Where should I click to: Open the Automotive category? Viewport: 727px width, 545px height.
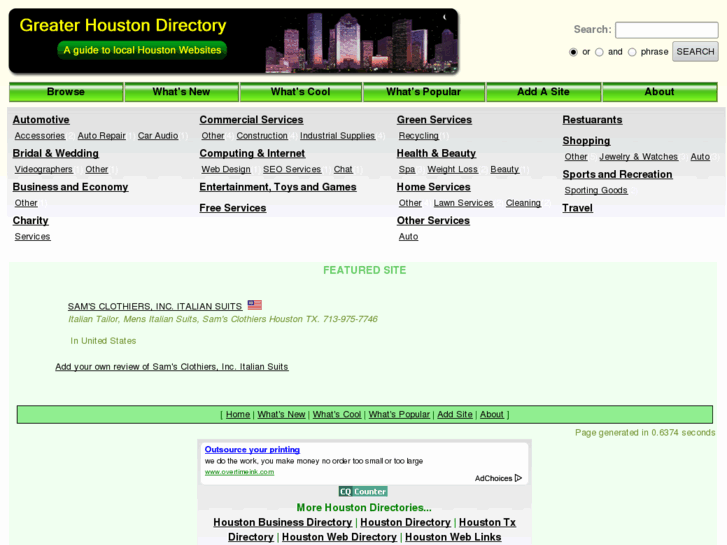41,120
